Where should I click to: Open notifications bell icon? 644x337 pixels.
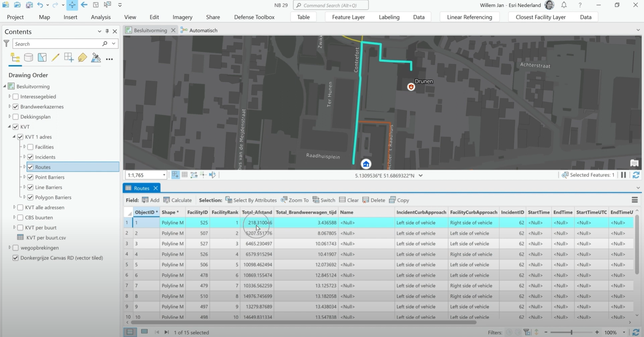(564, 5)
